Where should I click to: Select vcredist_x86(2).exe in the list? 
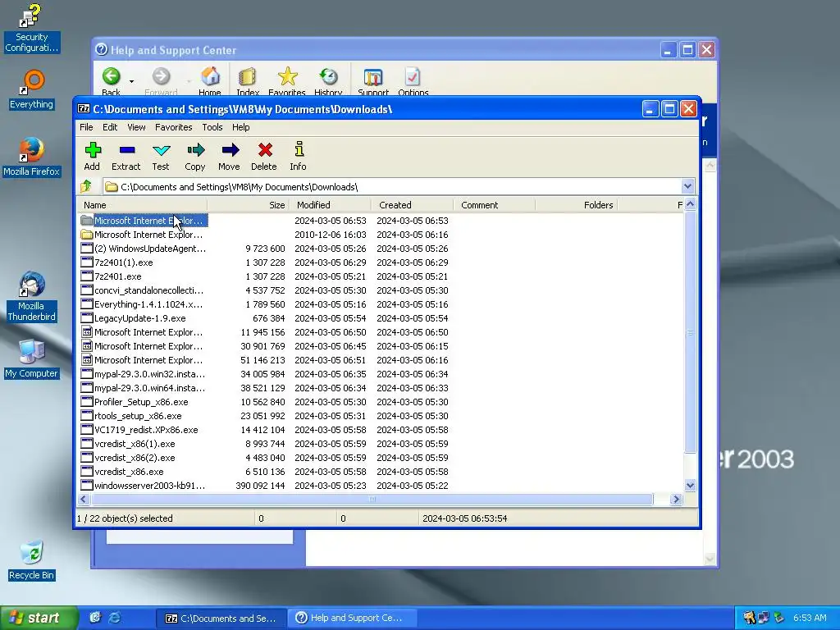click(x=135, y=458)
